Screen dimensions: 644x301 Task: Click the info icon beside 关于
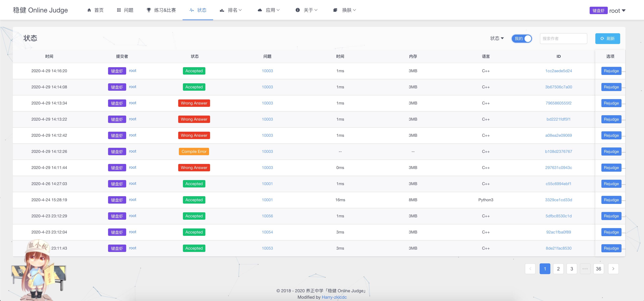(298, 10)
